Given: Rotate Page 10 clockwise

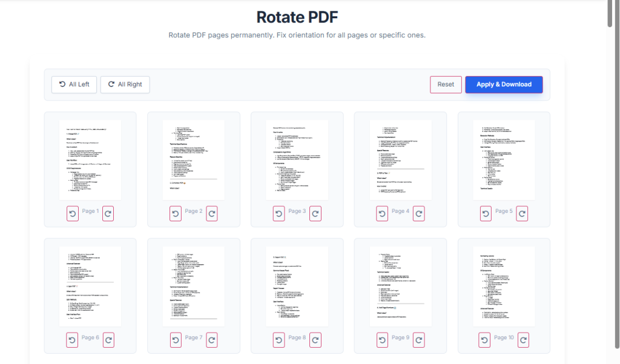Looking at the screenshot, I should [523, 340].
